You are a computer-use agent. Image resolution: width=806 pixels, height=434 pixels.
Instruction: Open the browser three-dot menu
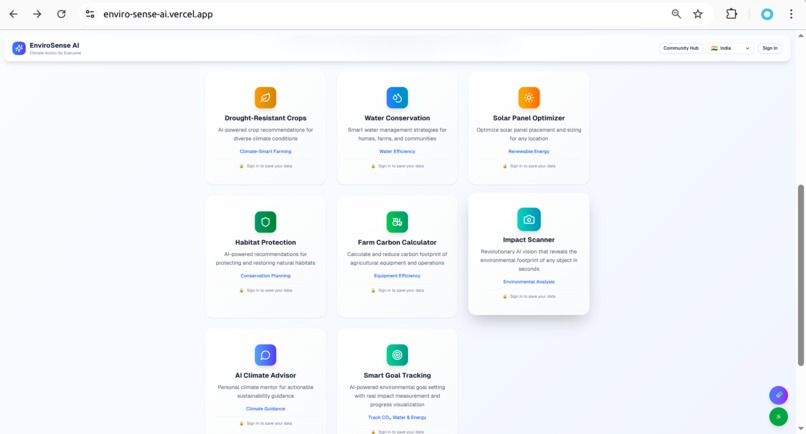pos(791,14)
